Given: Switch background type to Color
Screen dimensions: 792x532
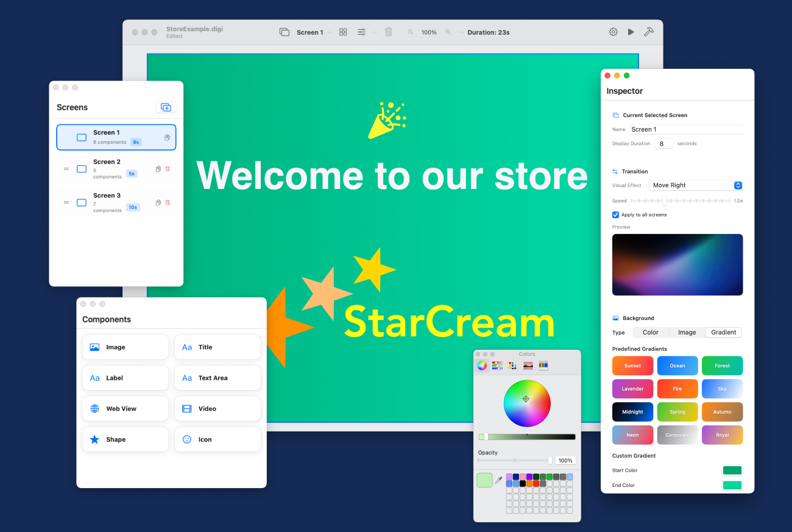Looking at the screenshot, I should [x=650, y=332].
